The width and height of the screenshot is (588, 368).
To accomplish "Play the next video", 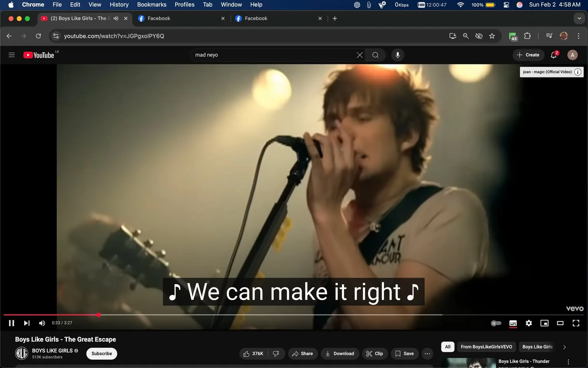I will (x=26, y=323).
